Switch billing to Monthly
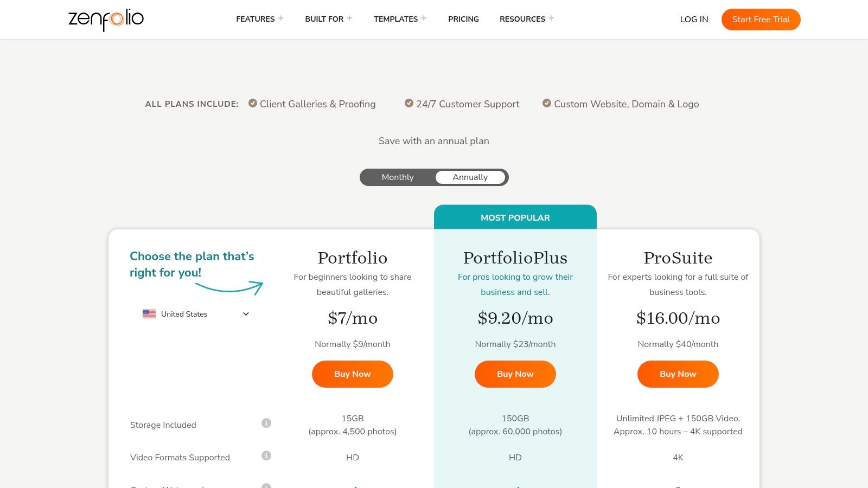The width and height of the screenshot is (868, 488). (x=397, y=177)
